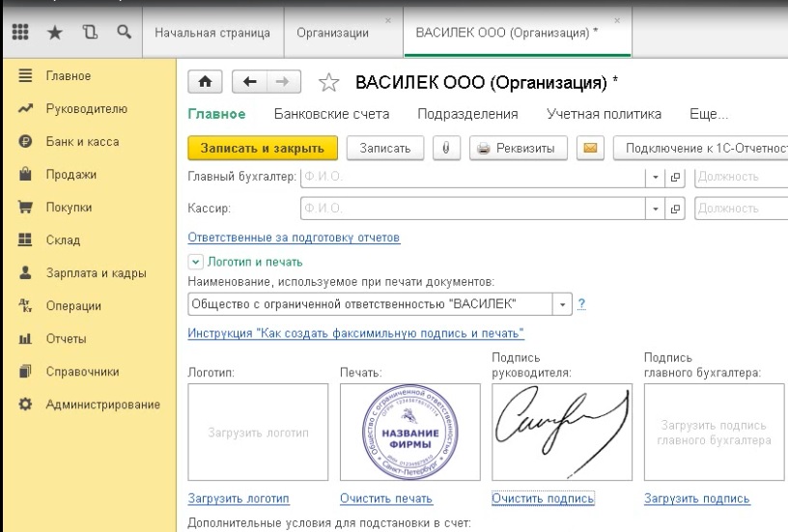Go forward with right arrow button
Image resolution: width=788 pixels, height=532 pixels.
tap(284, 81)
